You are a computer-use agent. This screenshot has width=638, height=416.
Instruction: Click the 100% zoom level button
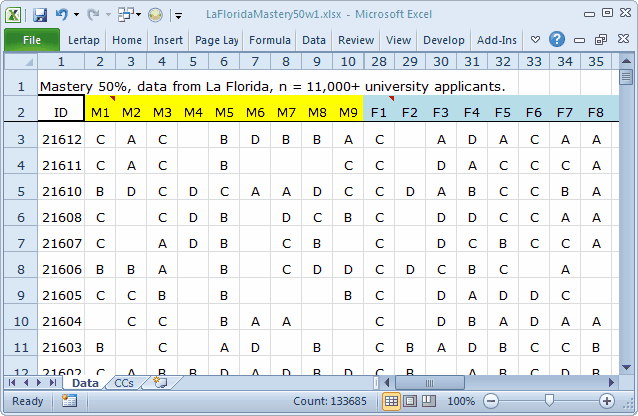tap(460, 401)
